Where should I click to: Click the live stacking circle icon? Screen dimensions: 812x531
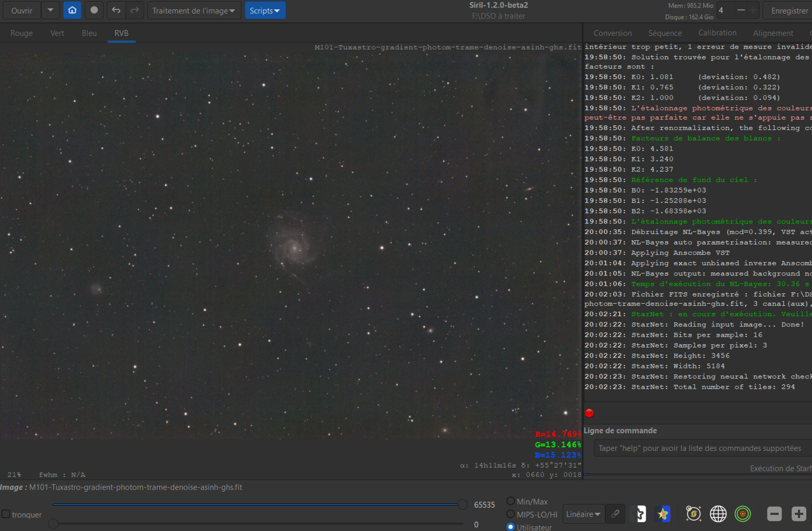[x=94, y=10]
